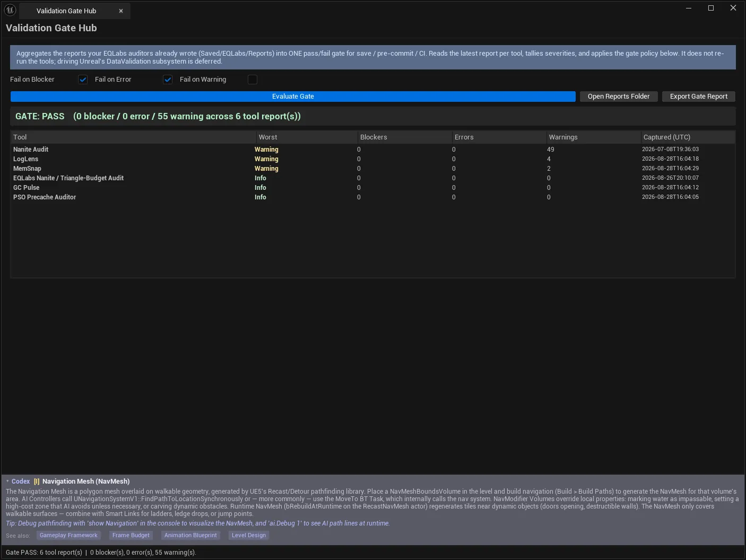Click the LogLens warnings count 4
746x560 pixels.
pyautogui.click(x=549, y=159)
